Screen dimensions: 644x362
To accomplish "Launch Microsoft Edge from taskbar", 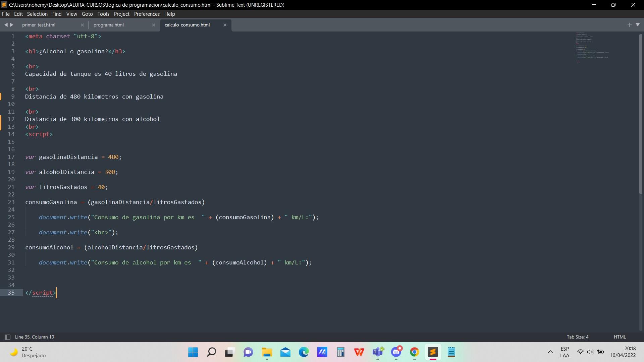I will (x=304, y=352).
